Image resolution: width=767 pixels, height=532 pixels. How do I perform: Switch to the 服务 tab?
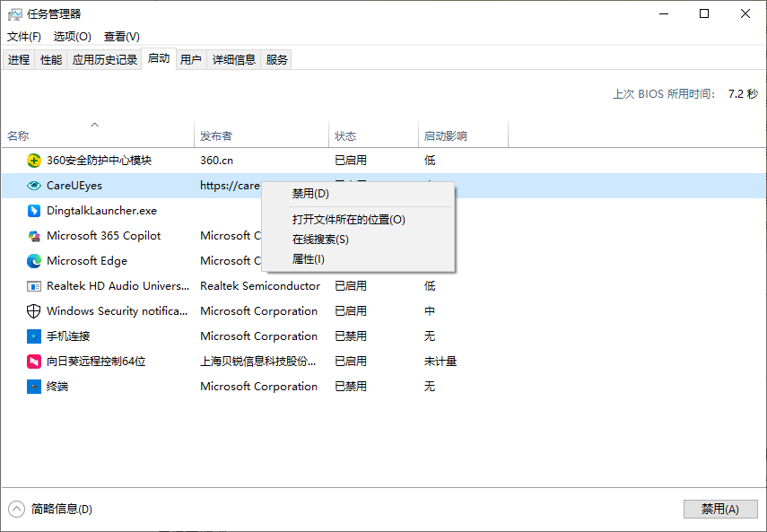point(277,59)
